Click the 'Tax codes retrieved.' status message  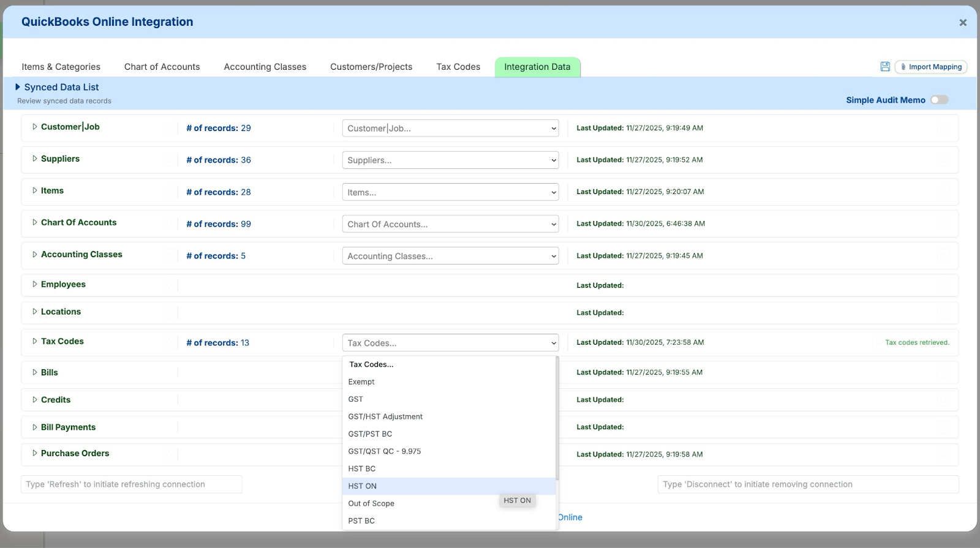point(917,342)
